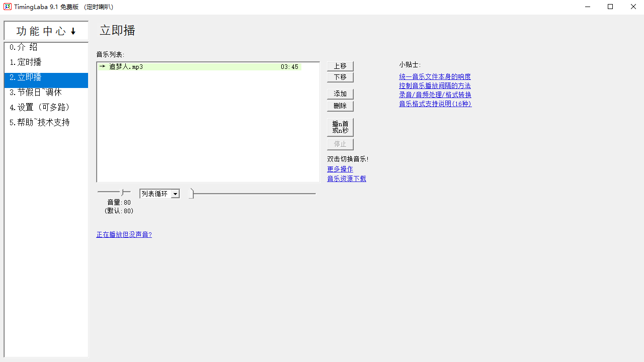The height and width of the screenshot is (362, 644).
Task: Click the volume slider handle
Action: 123,192
